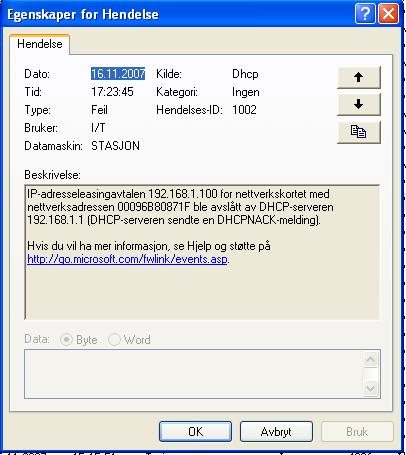Click the Tid label
406x455 pixels.
[33, 92]
